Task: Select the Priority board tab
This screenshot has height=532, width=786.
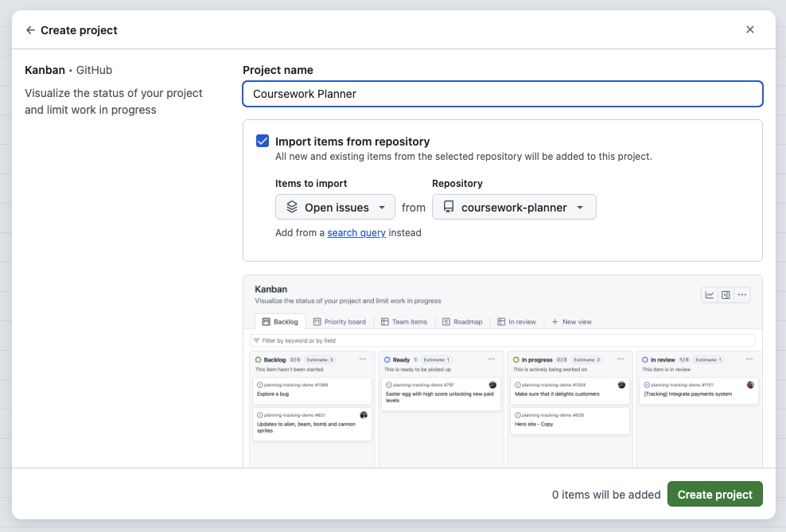Action: 340,321
